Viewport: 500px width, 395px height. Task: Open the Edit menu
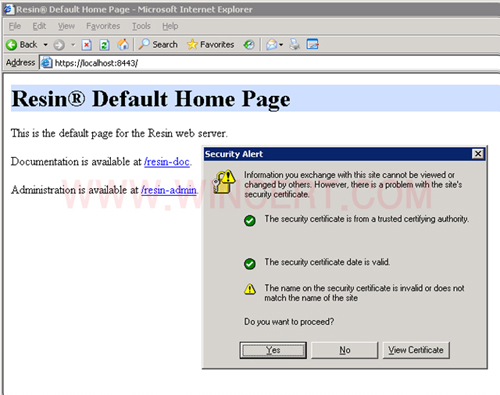pyautogui.click(x=39, y=26)
